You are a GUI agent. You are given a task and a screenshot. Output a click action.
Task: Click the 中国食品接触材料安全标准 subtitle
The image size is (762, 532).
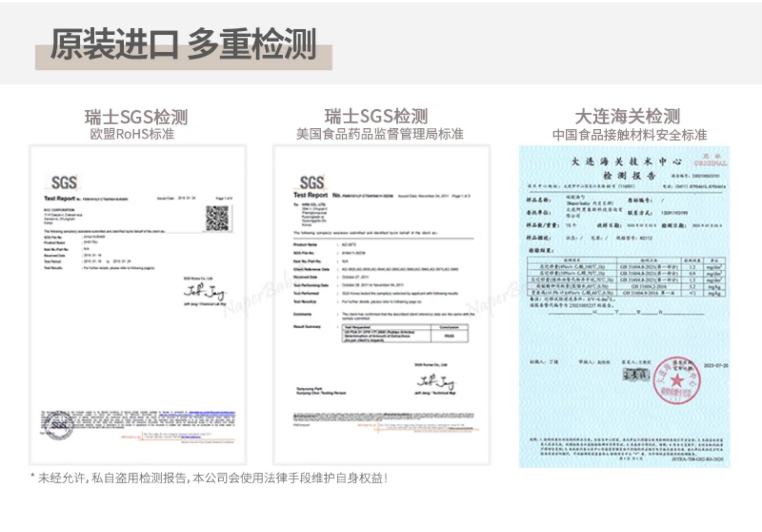629,135
